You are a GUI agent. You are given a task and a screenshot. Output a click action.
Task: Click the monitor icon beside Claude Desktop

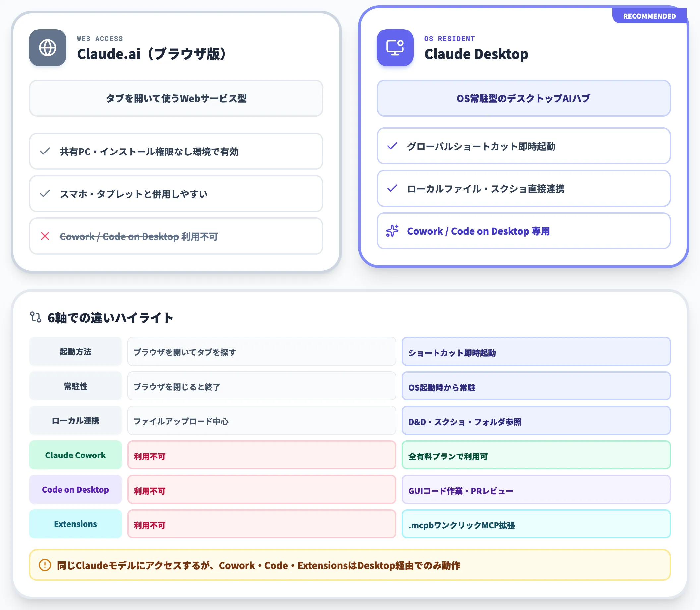coord(395,48)
